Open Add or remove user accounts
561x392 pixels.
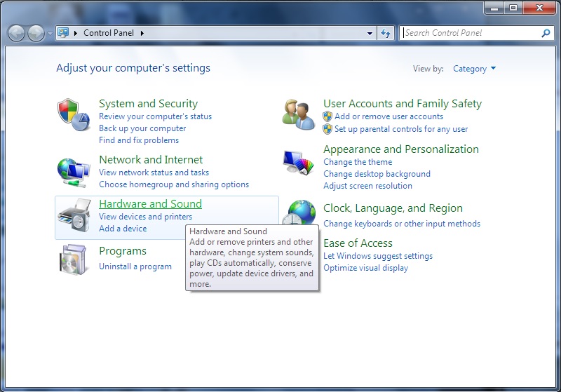388,116
